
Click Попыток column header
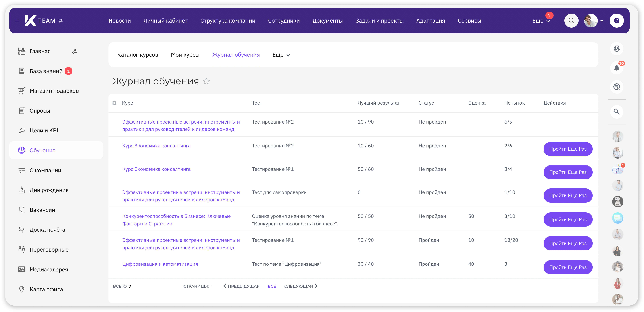tap(514, 103)
